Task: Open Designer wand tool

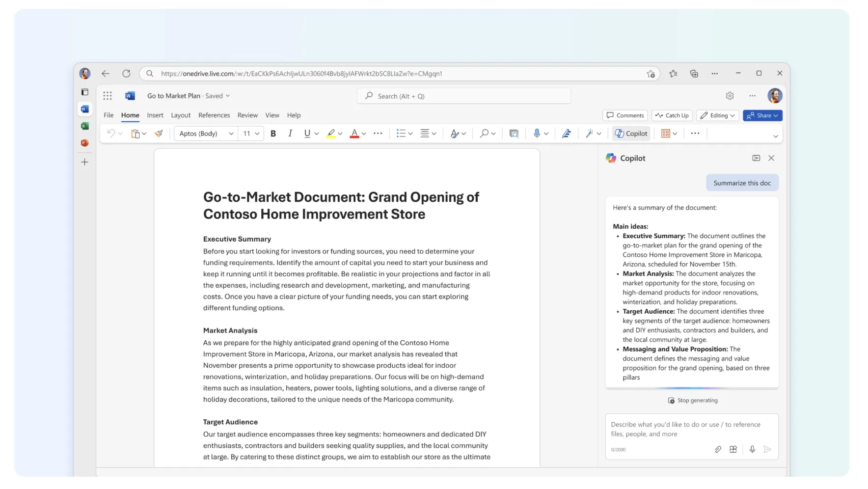Action: (x=589, y=134)
